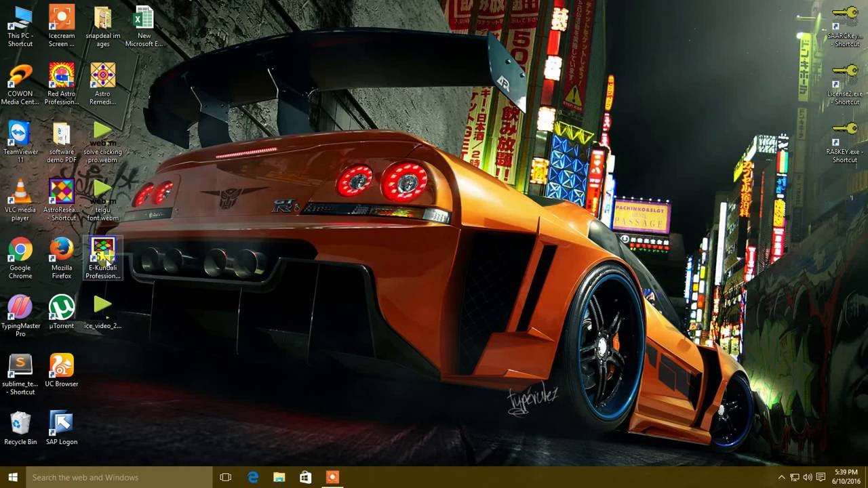Open network status tray icon
This screenshot has width=868, height=488.
[x=794, y=477]
